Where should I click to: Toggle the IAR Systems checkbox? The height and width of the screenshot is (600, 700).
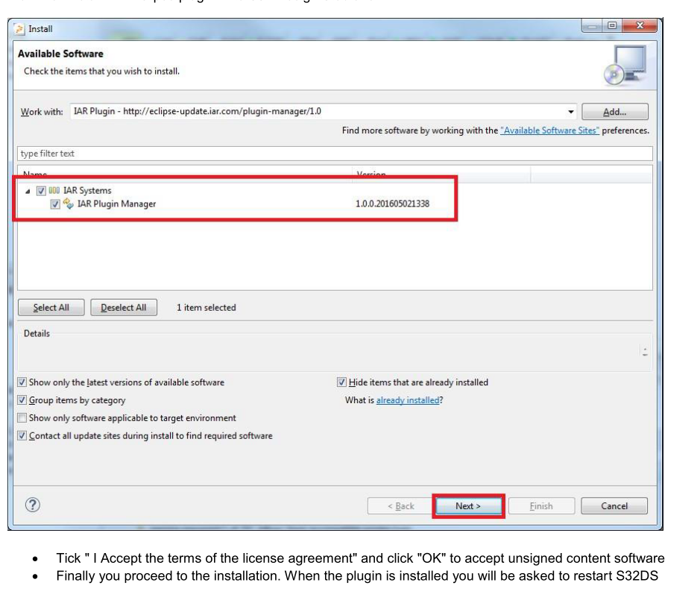41,191
